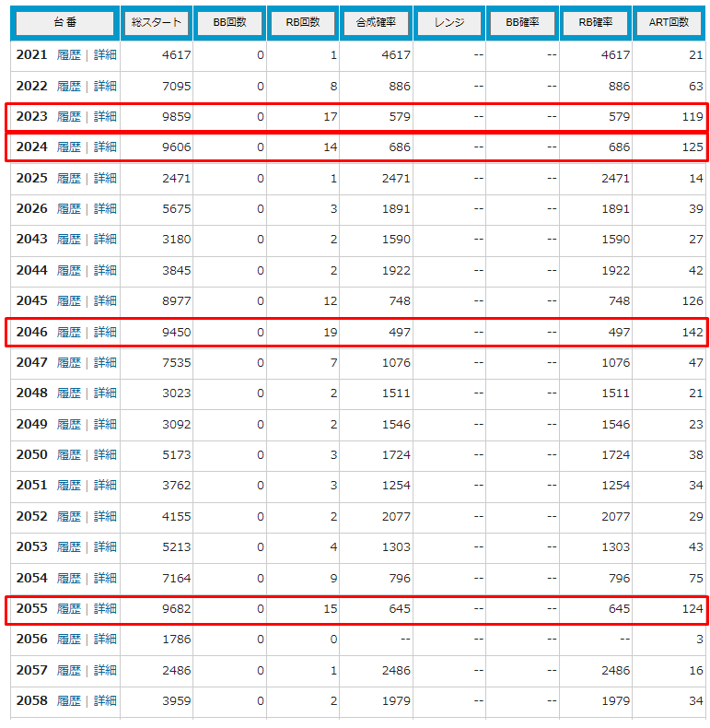The image size is (710, 728).
Task: Open 履歴 link for machine 2021
Action: pyautogui.click(x=69, y=55)
